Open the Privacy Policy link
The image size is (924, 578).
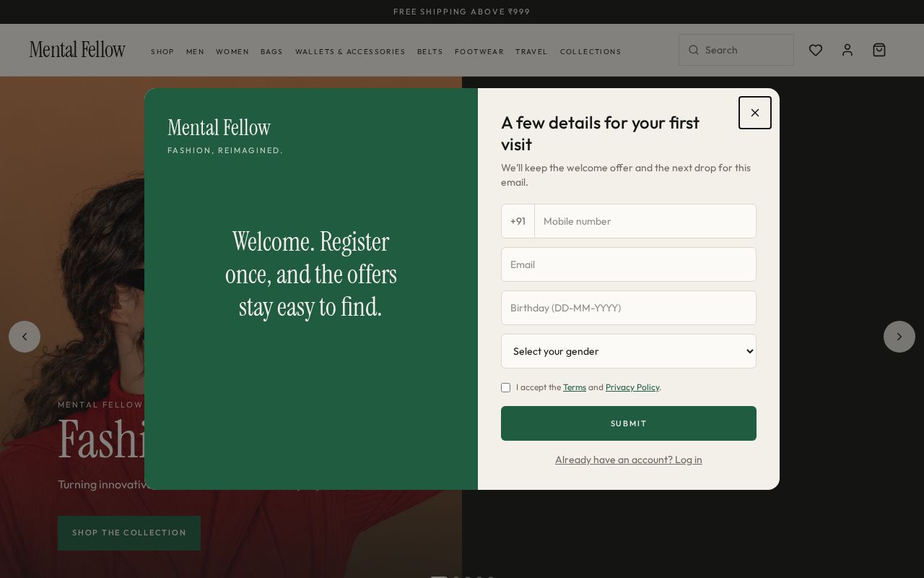pyautogui.click(x=632, y=387)
